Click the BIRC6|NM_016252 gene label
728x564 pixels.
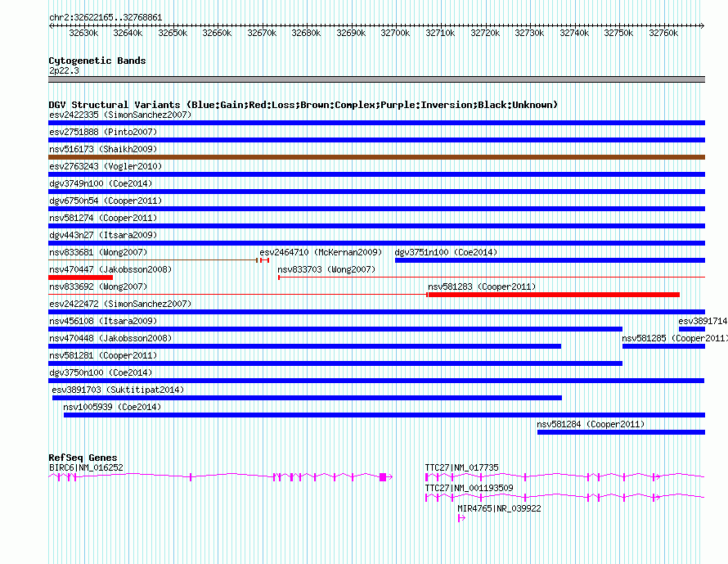[x=86, y=468]
